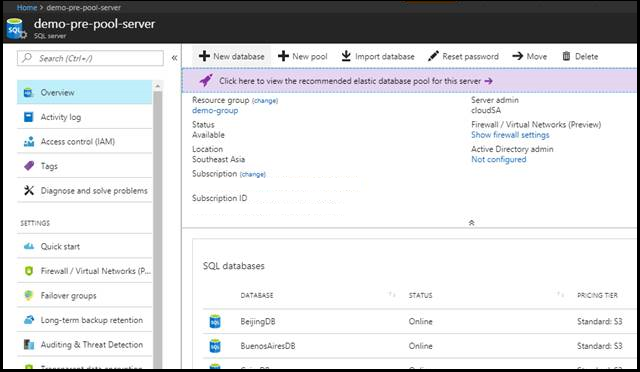Click the Delete trash can icon
This screenshot has width=640, height=372.
tap(566, 56)
